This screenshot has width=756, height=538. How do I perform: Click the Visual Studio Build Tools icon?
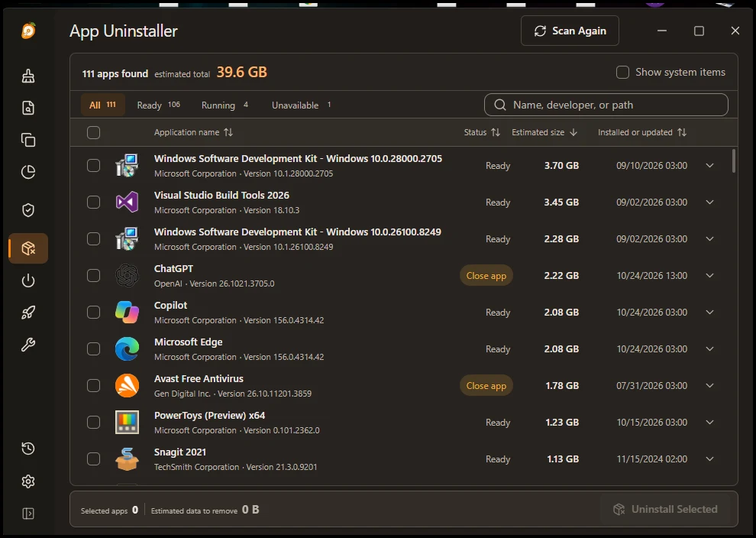127,203
